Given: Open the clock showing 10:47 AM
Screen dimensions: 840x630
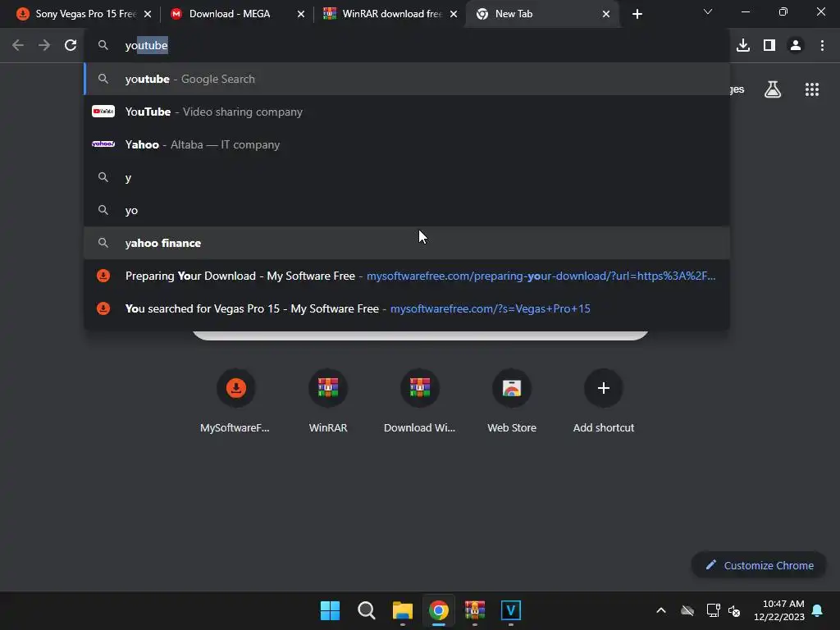Looking at the screenshot, I should pyautogui.click(x=779, y=610).
